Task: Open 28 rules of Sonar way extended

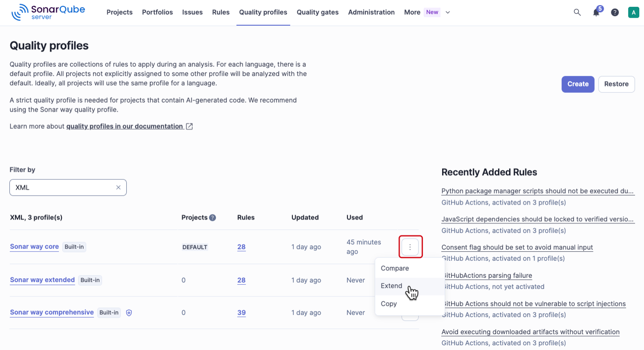Action: click(241, 280)
